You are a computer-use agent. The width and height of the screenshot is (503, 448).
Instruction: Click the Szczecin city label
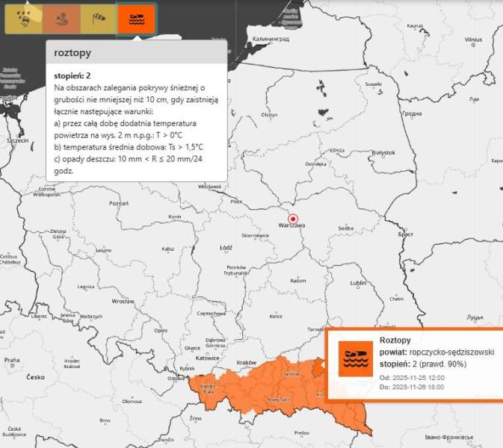17,140
